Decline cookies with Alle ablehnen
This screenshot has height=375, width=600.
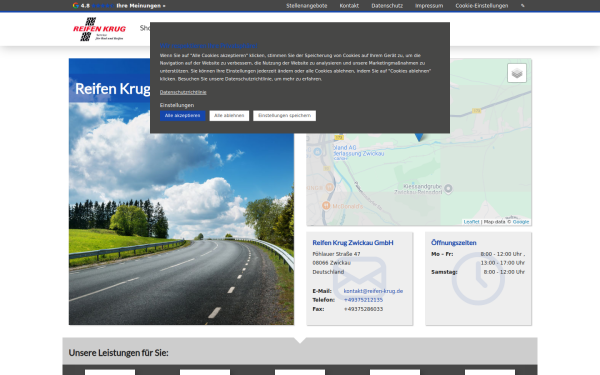[229, 116]
